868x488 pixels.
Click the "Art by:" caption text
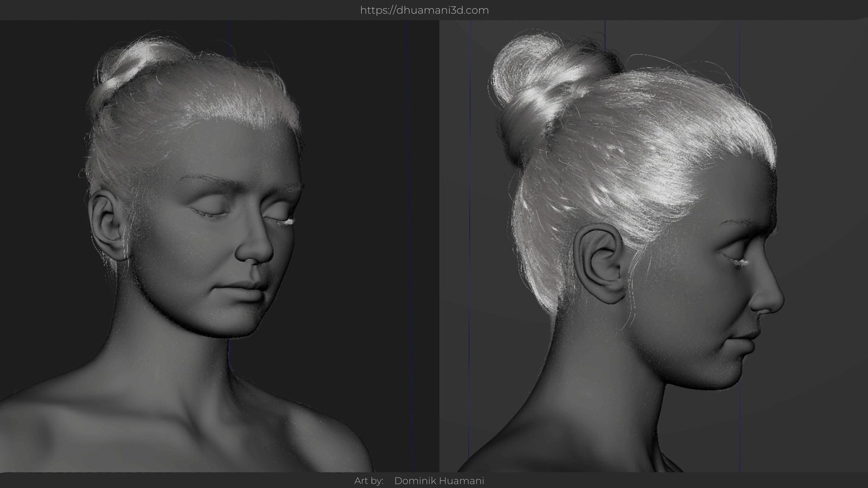tap(368, 480)
